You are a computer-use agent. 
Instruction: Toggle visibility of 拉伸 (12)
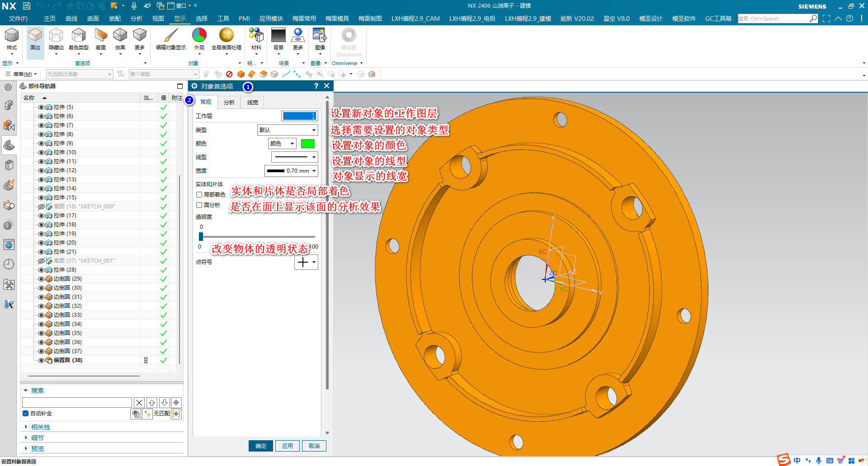(x=41, y=170)
